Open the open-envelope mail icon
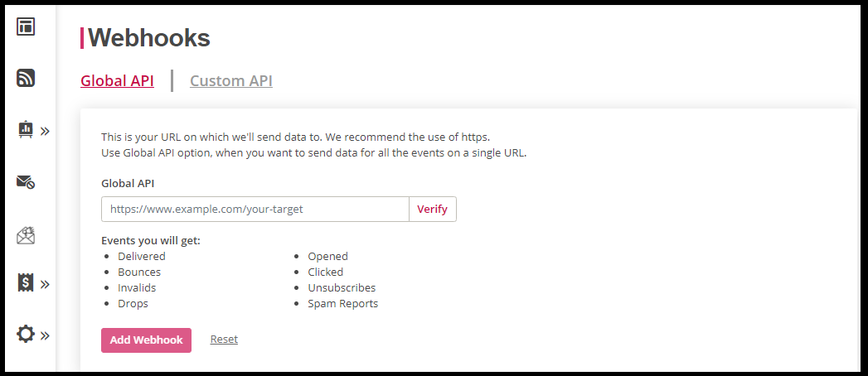 [26, 235]
